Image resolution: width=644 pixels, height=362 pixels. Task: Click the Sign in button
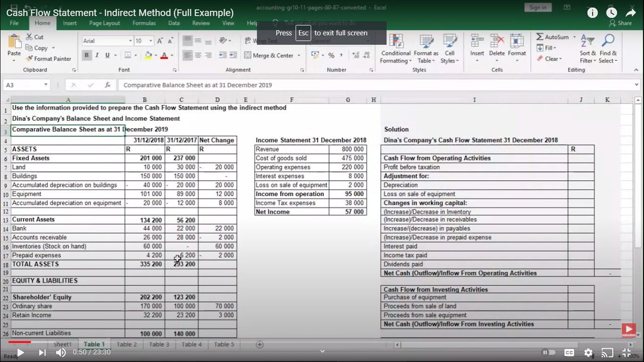pos(537,8)
